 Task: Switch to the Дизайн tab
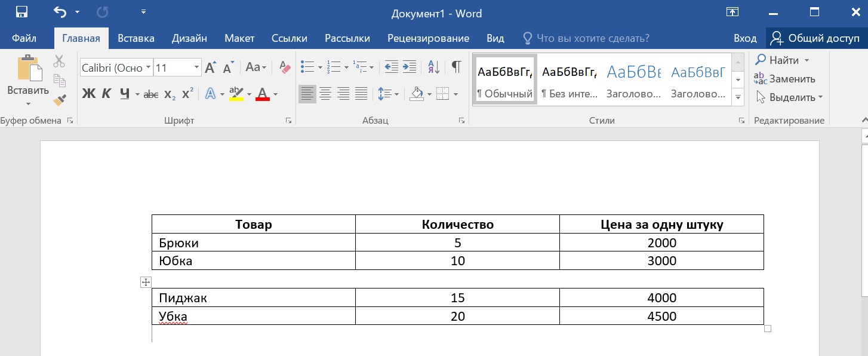pos(189,38)
